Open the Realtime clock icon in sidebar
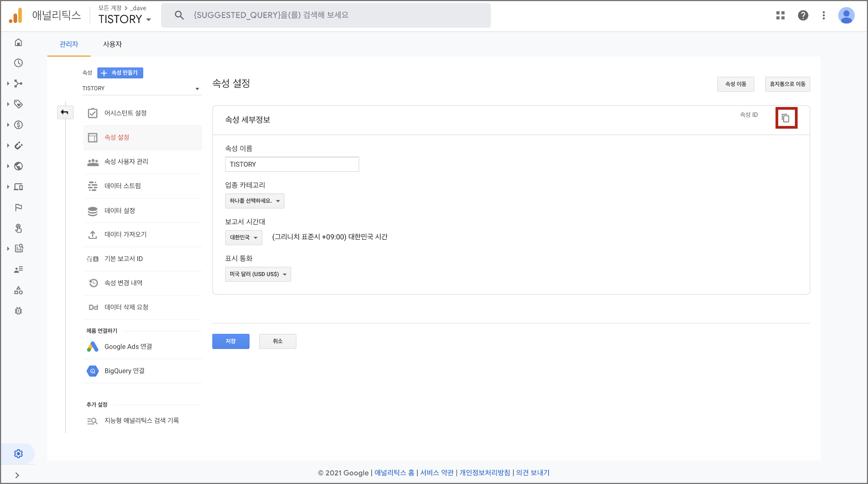The width and height of the screenshot is (868, 484). tap(18, 63)
